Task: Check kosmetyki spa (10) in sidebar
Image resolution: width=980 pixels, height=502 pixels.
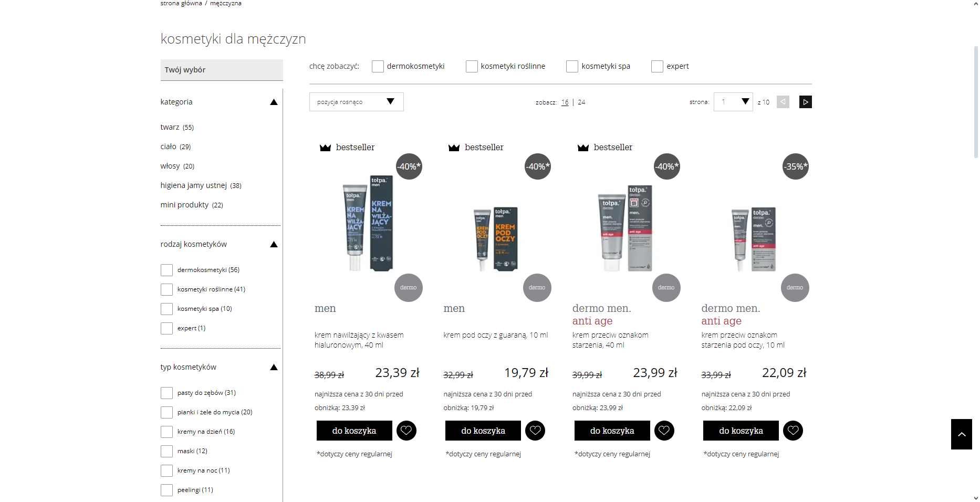Action: pos(166,309)
